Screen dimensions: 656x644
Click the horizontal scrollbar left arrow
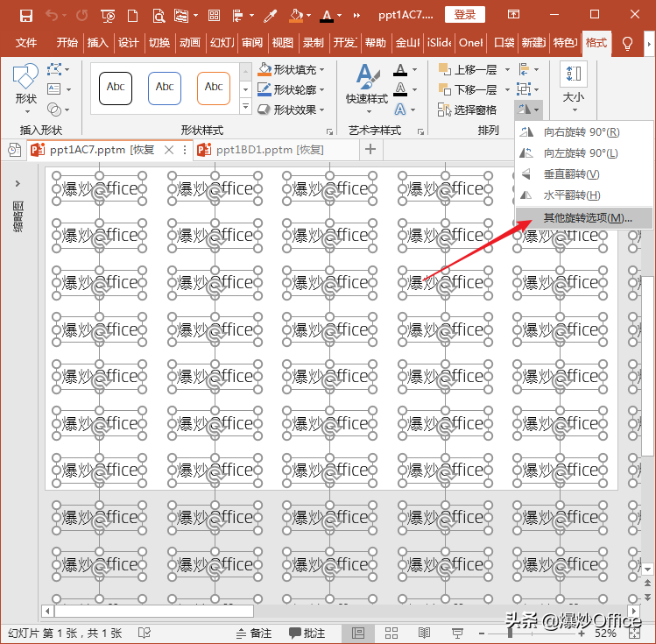[x=47, y=611]
